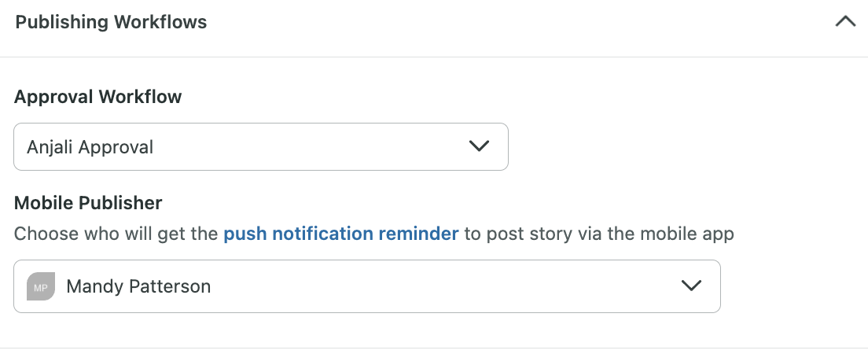868x354 pixels.
Task: Click the Mandy Patterson name in selector
Action: point(138,286)
